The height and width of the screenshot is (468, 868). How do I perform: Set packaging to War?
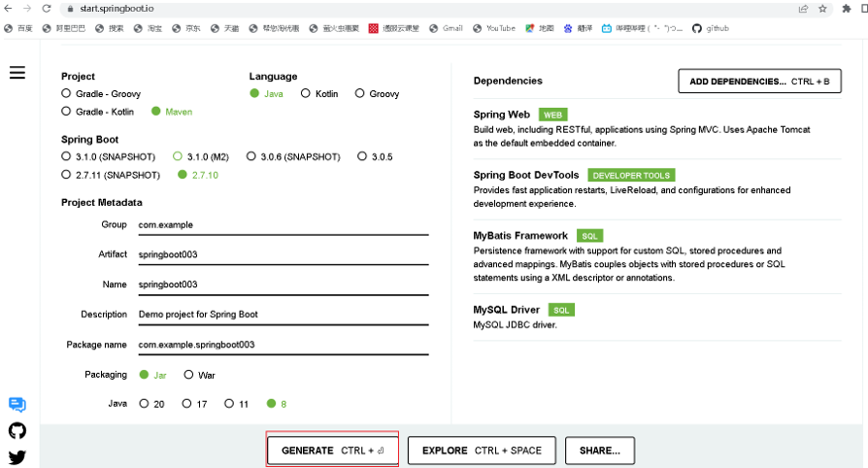(x=188, y=375)
